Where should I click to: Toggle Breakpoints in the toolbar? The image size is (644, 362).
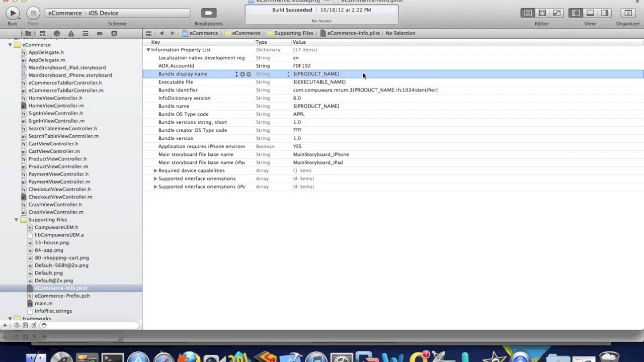pyautogui.click(x=208, y=13)
